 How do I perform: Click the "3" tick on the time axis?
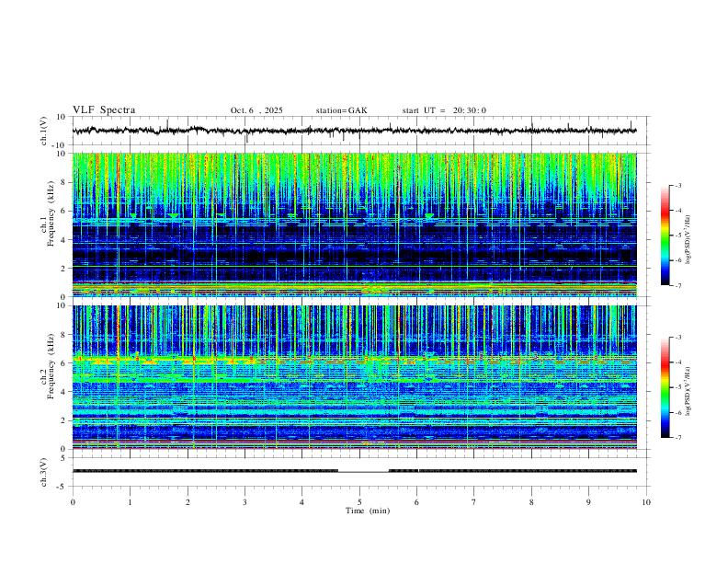[x=245, y=502]
